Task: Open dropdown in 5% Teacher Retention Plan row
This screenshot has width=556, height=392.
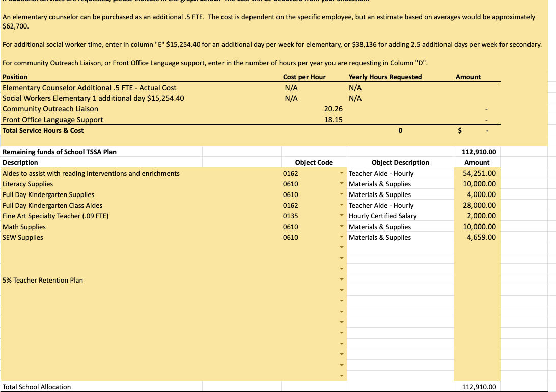Action: (342, 279)
